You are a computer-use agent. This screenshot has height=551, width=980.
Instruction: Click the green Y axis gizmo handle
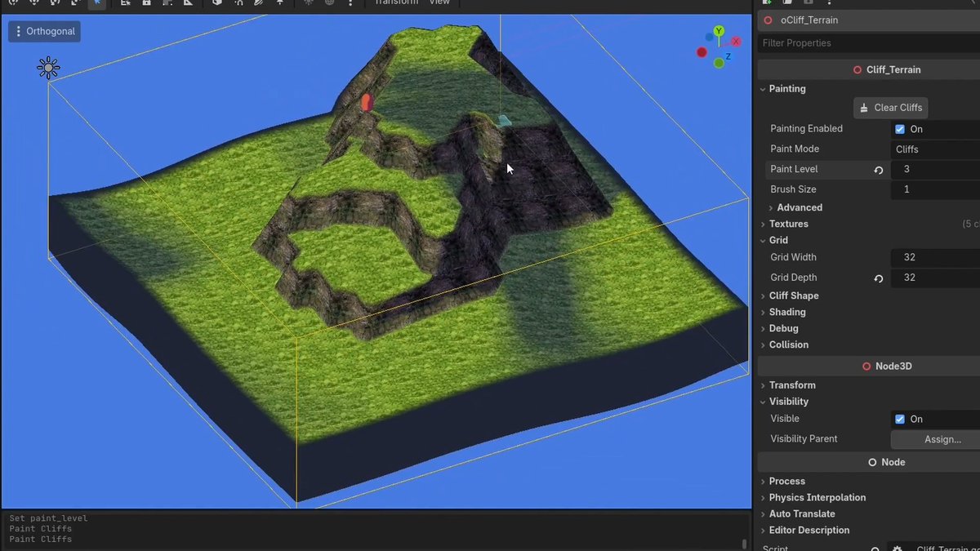tap(719, 31)
